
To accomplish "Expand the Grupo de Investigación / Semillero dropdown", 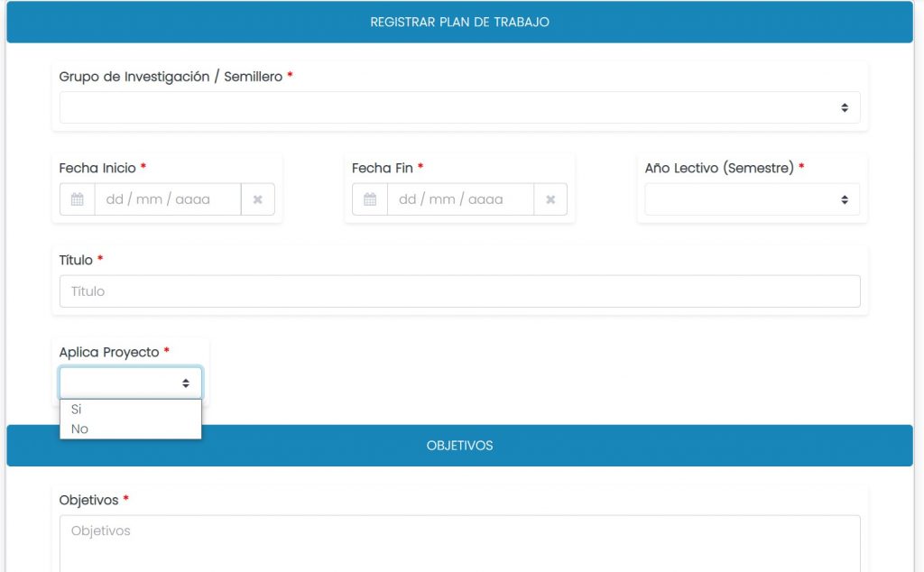I will pyautogui.click(x=459, y=107).
